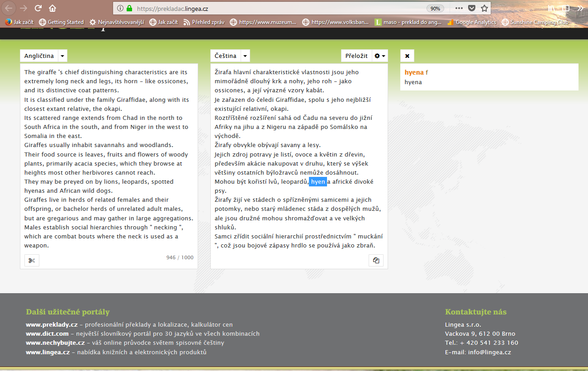The image size is (588, 371).
Task: Follow the www.nechybujte.cz link
Action: (55, 342)
